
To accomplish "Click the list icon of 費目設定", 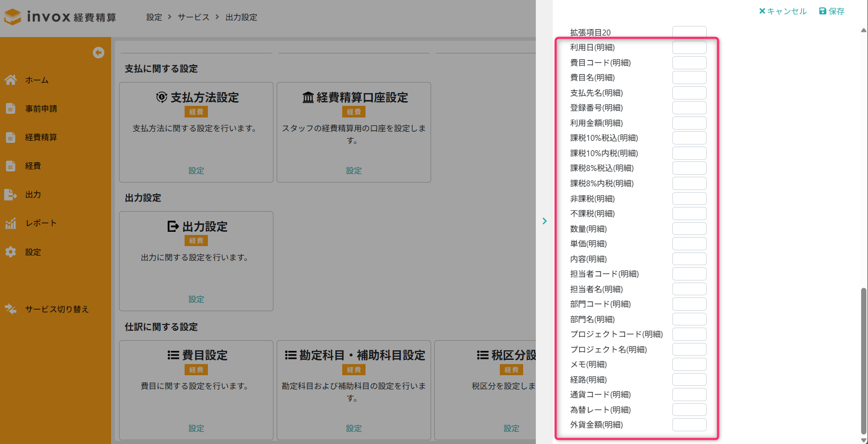I will (x=173, y=355).
